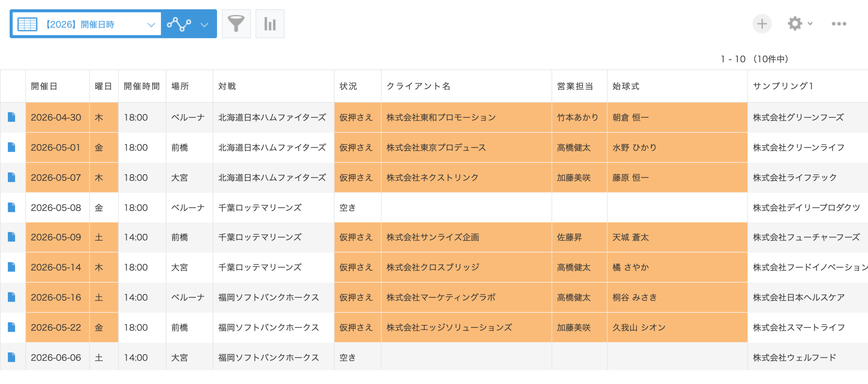868x384 pixels.
Task: Open the record icon for the 2026-06-06 row
Action: click(12, 357)
